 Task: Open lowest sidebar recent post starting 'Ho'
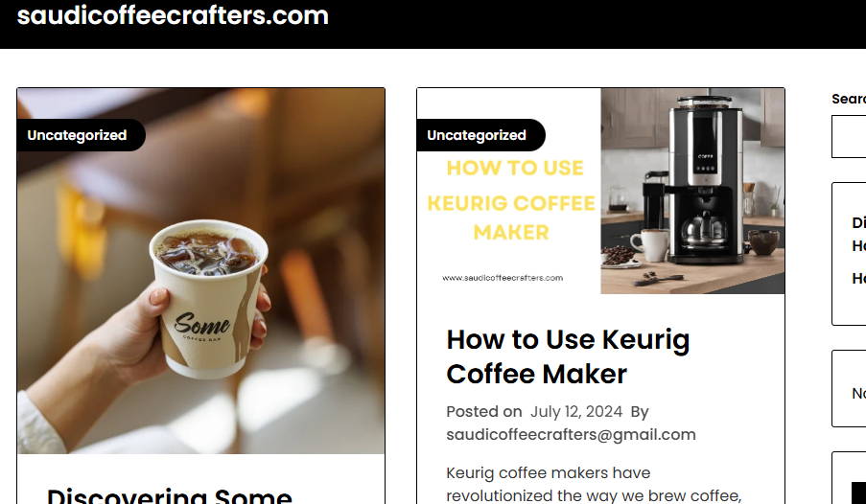coord(859,278)
